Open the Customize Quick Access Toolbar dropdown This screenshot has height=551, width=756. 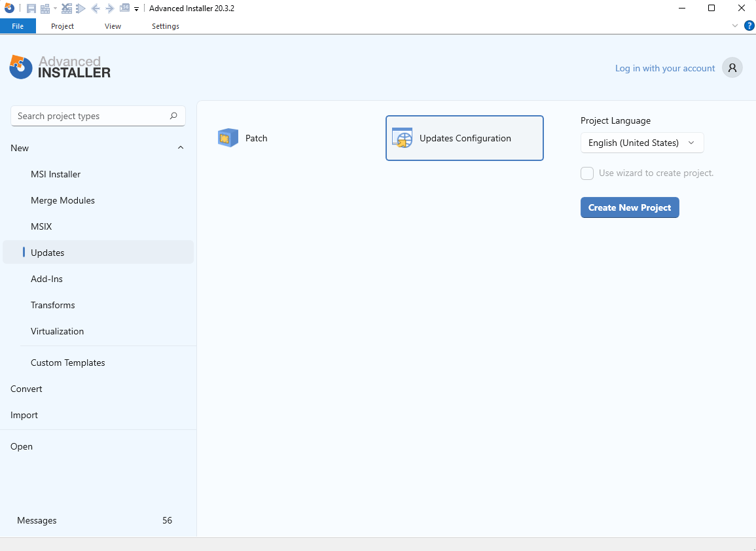(136, 9)
